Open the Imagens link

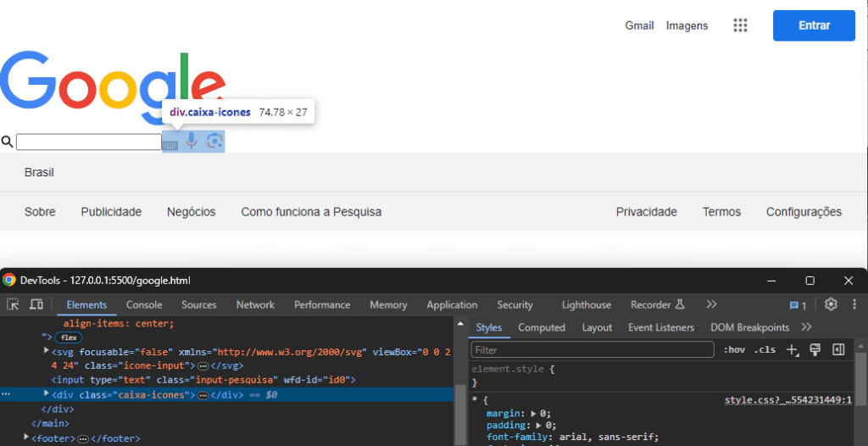tap(687, 25)
